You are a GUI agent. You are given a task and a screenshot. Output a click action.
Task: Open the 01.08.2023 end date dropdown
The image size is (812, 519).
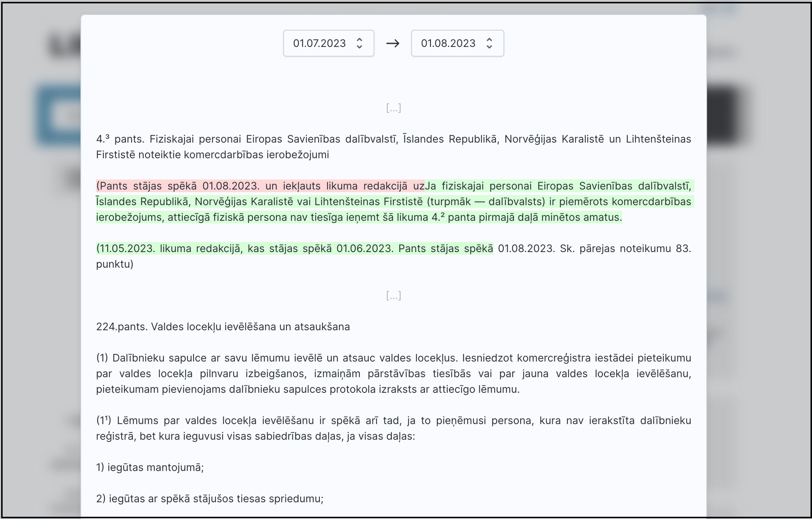click(457, 43)
